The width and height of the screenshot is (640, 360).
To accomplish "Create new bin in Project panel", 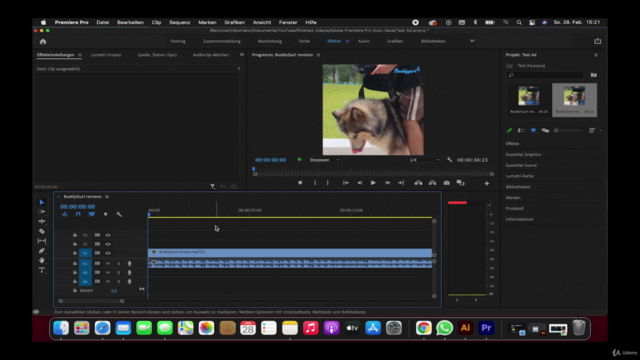I will tap(593, 75).
